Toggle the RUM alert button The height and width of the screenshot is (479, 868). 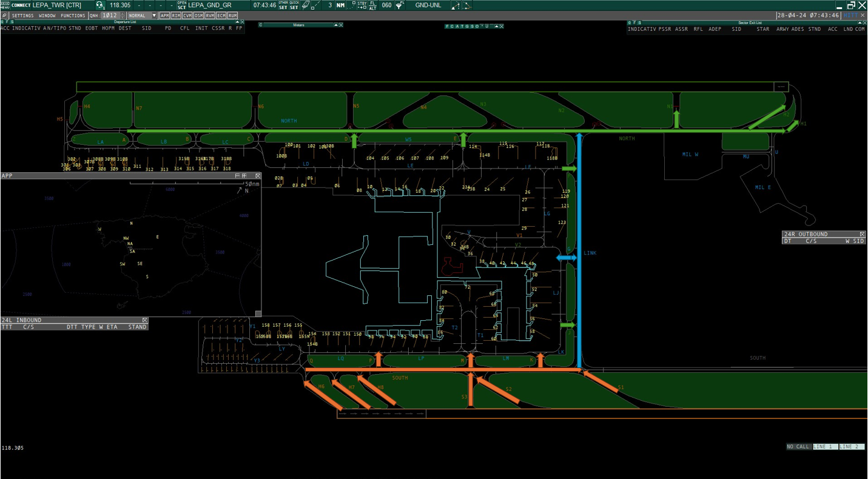(x=233, y=15)
